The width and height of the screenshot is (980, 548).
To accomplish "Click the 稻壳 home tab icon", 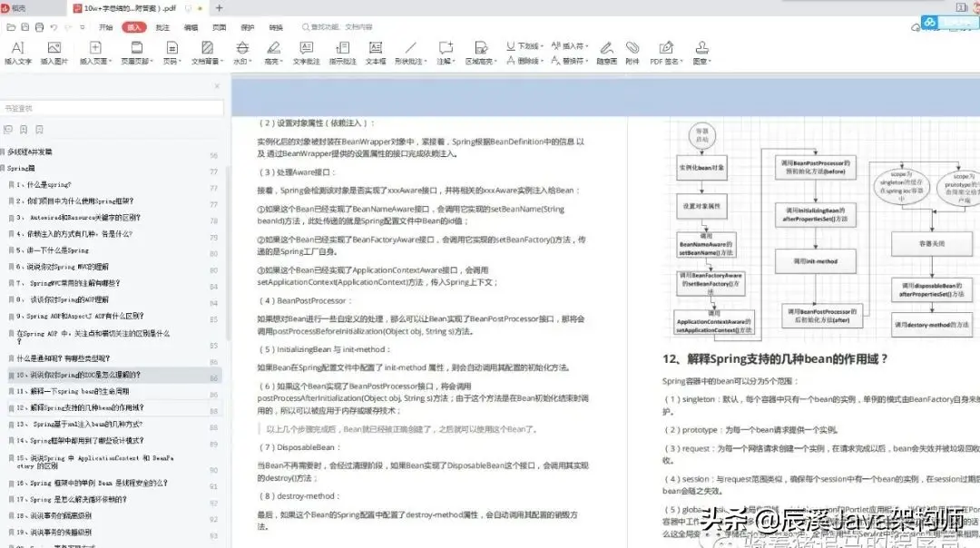I will tap(5, 8).
